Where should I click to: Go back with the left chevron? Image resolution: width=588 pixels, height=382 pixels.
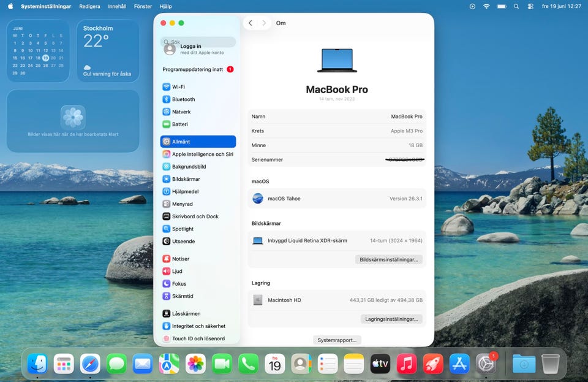(x=250, y=23)
